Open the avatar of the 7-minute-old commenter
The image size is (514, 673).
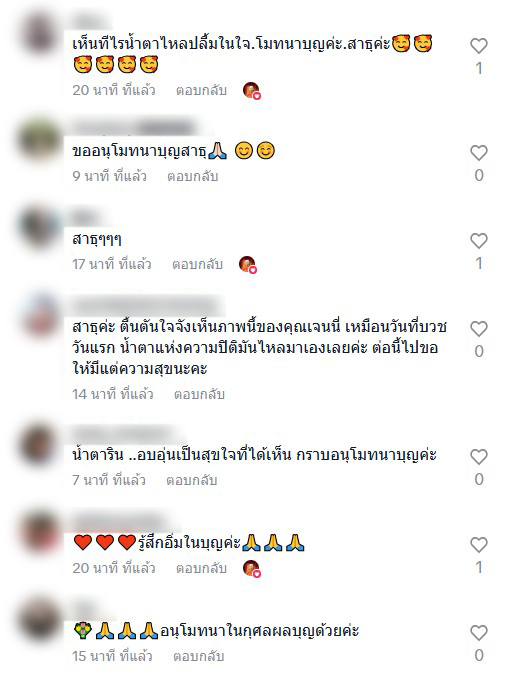point(41,444)
